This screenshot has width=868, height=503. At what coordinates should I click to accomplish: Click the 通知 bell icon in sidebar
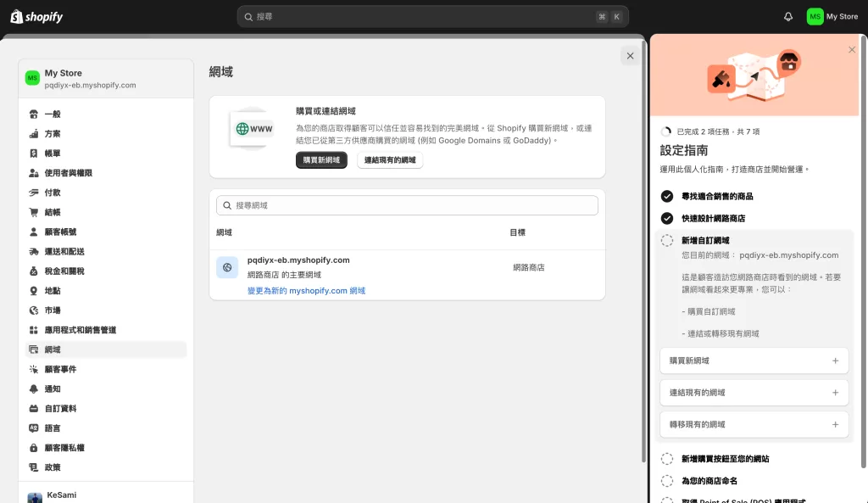click(x=34, y=388)
